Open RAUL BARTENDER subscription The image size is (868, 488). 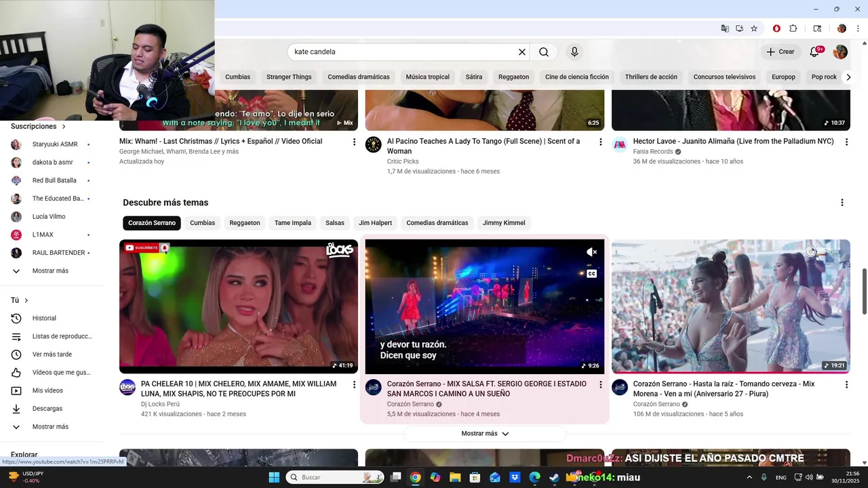pyautogui.click(x=52, y=253)
